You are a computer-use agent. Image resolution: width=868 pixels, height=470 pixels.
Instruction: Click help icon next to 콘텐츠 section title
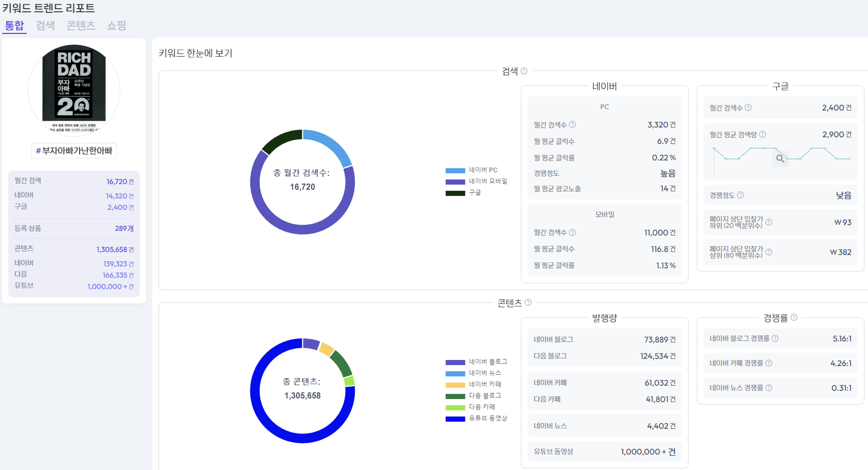coord(528,302)
